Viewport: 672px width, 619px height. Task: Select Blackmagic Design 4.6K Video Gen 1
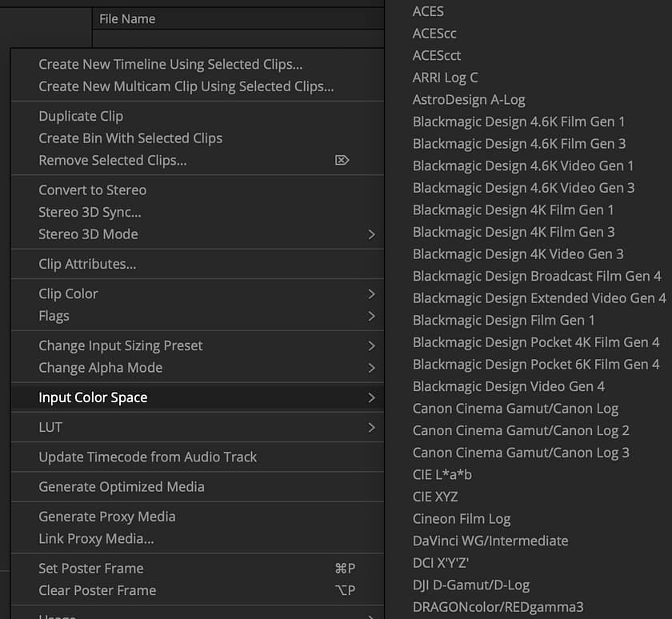click(523, 166)
